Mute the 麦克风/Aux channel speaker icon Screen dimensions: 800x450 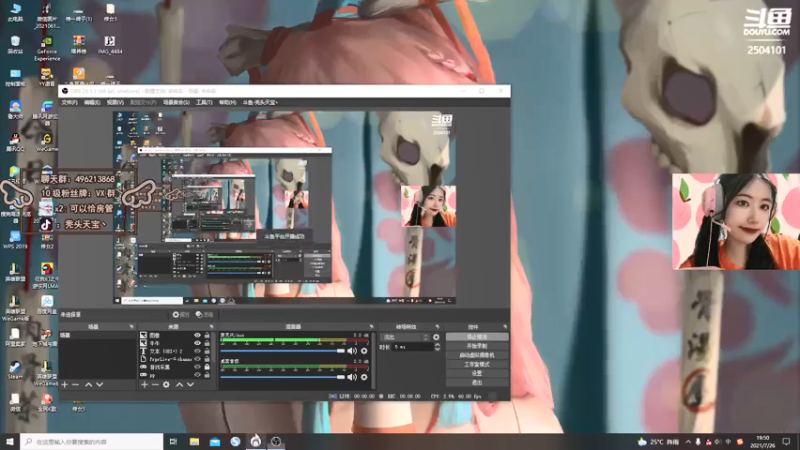(x=352, y=351)
